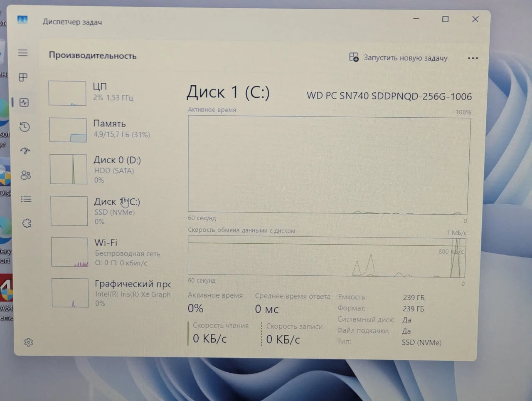Viewport: 532px width, 401px height.
Task: Click the Память mini graph thumbnail
Action: click(68, 130)
